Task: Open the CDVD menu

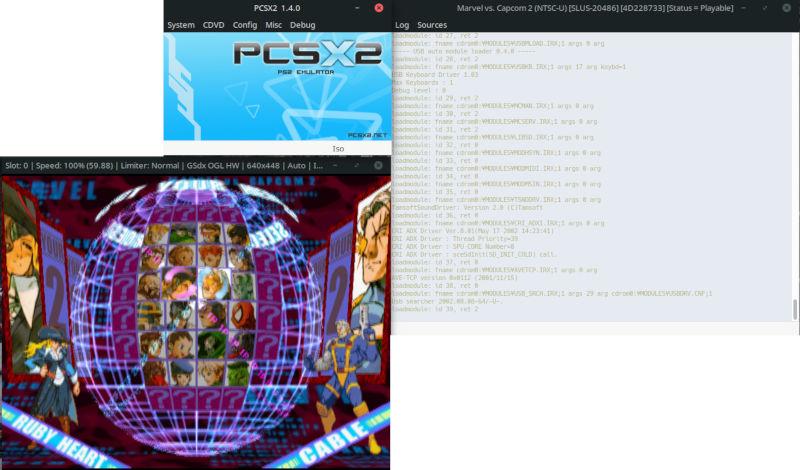Action: 214,24
